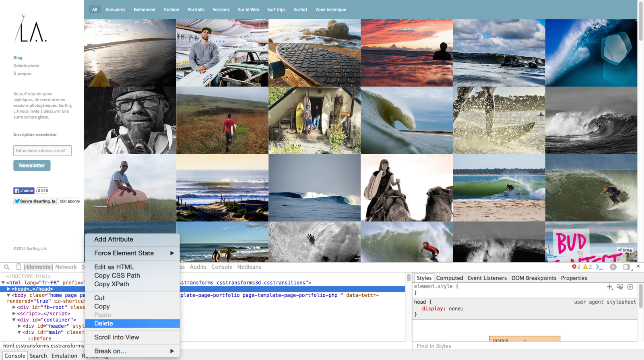Select Delete in the context menu
Screen dimensions: 644x360
pos(132,323)
